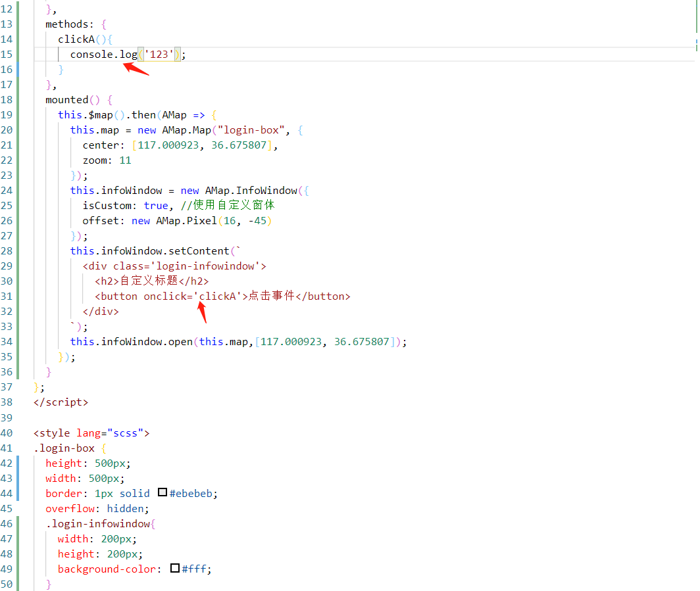The image size is (700, 591).
Task: Click the #ebebeb color preview swatch
Action: pyautogui.click(x=162, y=492)
